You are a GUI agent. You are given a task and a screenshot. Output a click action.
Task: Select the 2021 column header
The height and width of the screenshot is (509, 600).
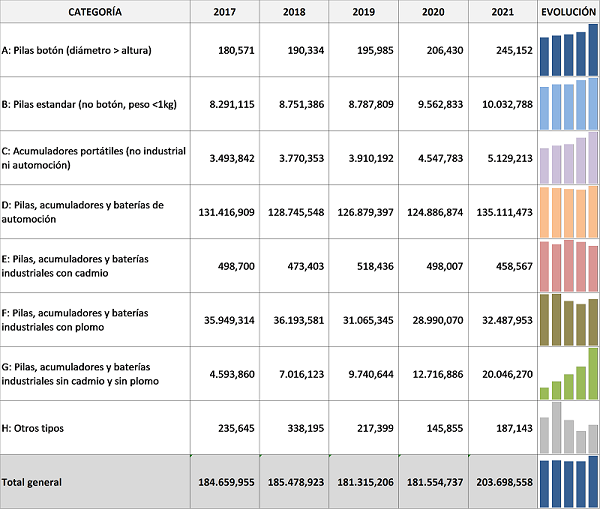tap(502, 12)
